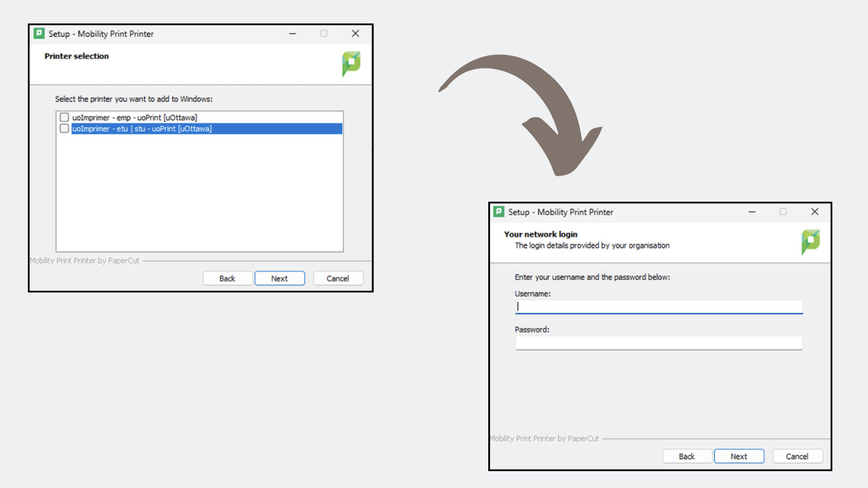
Task: Click the 'Username:' label
Action: click(x=533, y=294)
